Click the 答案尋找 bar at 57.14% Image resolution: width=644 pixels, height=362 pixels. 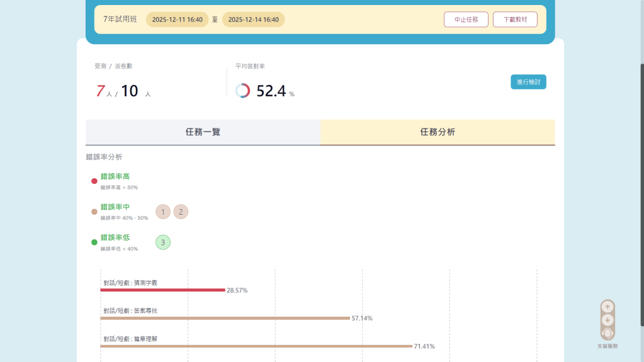[x=225, y=318]
